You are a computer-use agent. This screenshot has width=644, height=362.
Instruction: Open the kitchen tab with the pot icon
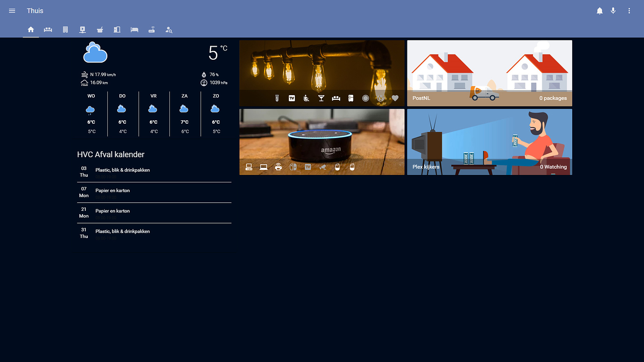(100, 29)
